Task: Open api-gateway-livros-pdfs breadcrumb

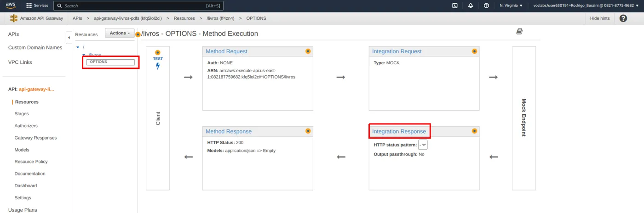Action: pyautogui.click(x=128, y=18)
